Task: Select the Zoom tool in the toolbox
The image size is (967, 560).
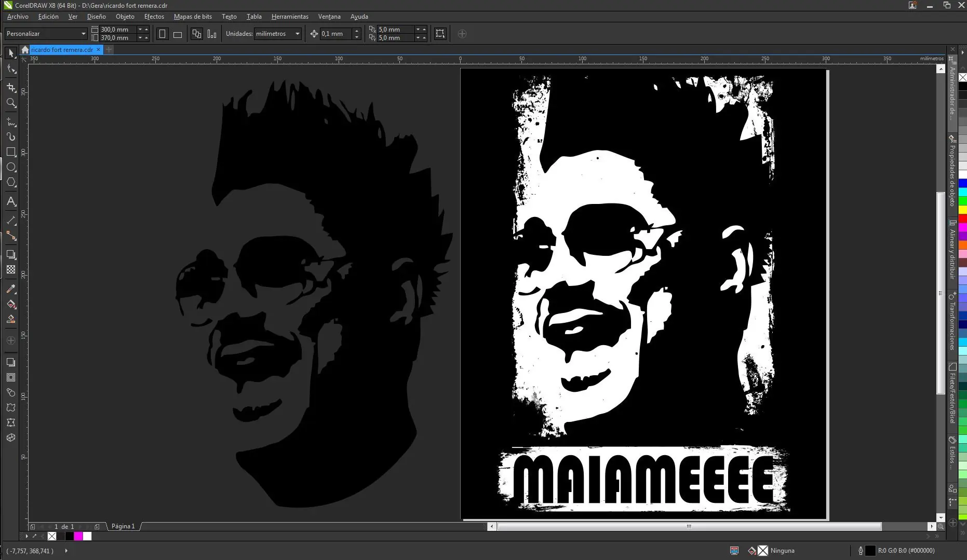Action: (x=11, y=103)
